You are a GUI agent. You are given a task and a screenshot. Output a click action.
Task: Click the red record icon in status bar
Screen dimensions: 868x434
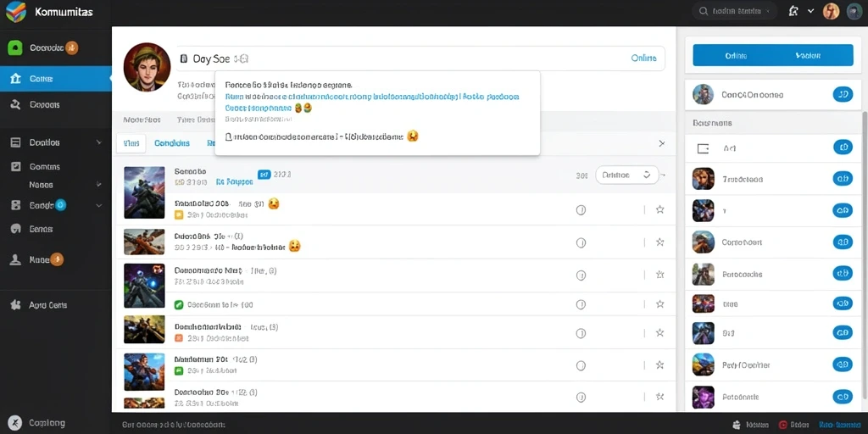pyautogui.click(x=782, y=425)
